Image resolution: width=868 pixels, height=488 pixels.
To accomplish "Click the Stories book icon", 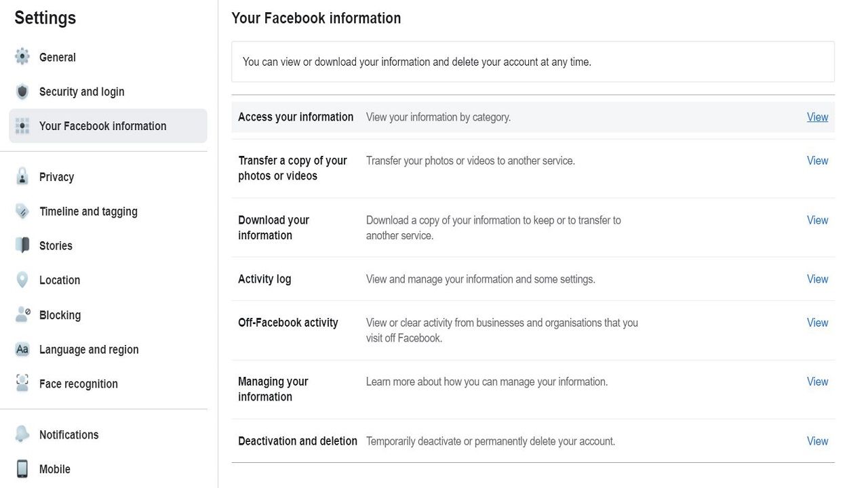I will [22, 245].
